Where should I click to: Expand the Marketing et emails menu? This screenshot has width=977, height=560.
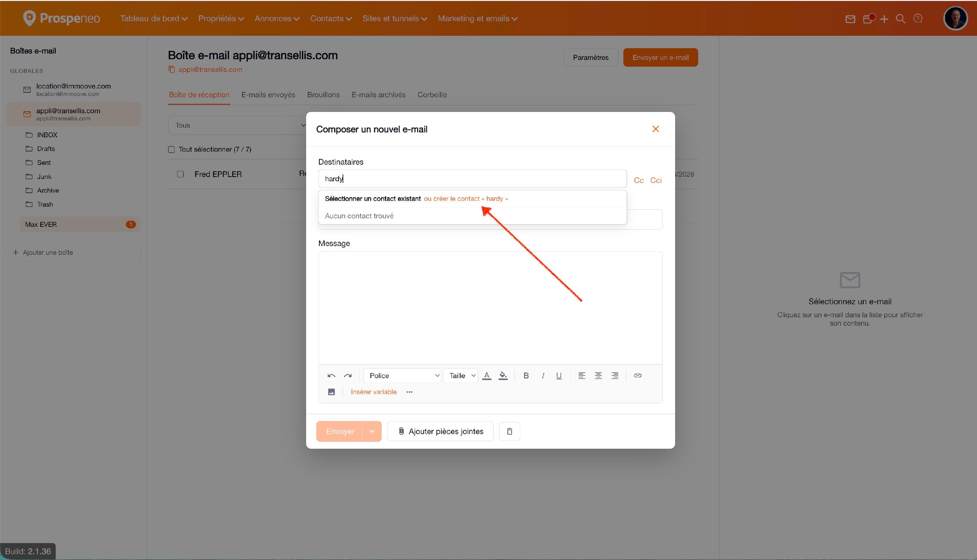point(478,19)
